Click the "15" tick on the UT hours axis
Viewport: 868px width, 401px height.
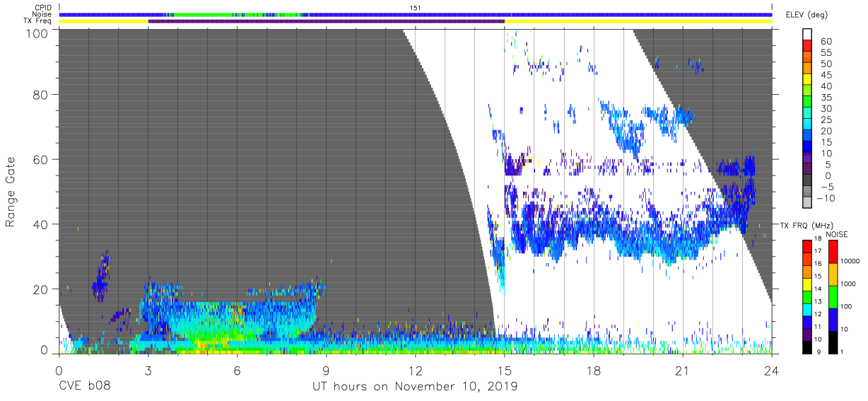pyautogui.click(x=505, y=370)
